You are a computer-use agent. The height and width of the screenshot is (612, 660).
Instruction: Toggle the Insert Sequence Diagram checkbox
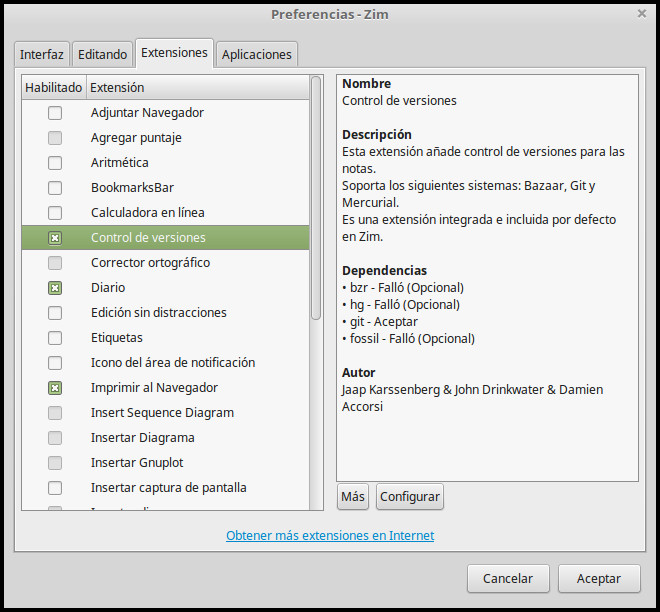pyautogui.click(x=55, y=413)
